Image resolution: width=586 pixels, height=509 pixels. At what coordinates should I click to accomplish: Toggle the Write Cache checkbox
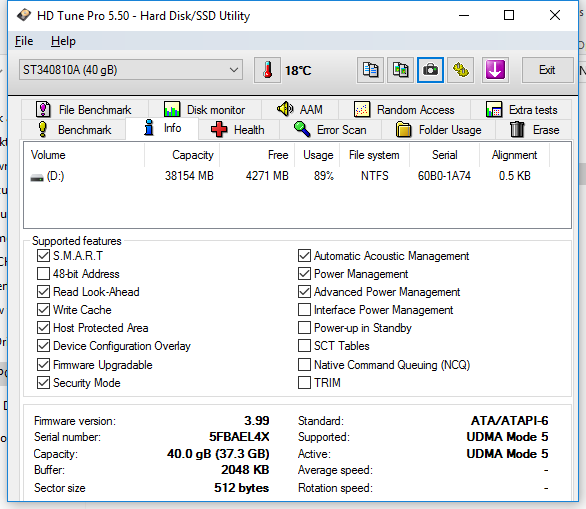(43, 309)
